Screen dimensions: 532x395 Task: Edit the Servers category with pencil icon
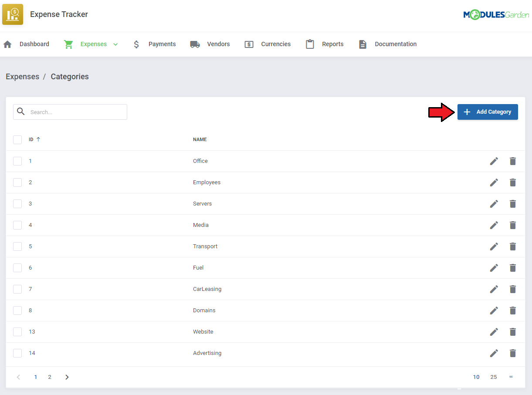(x=494, y=204)
